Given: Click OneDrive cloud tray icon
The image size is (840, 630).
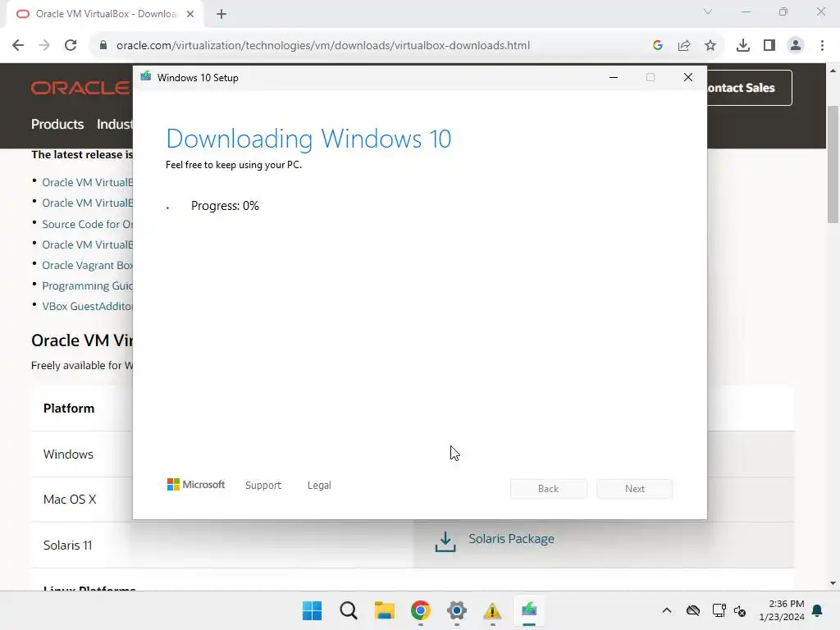Looking at the screenshot, I should pos(693,610).
